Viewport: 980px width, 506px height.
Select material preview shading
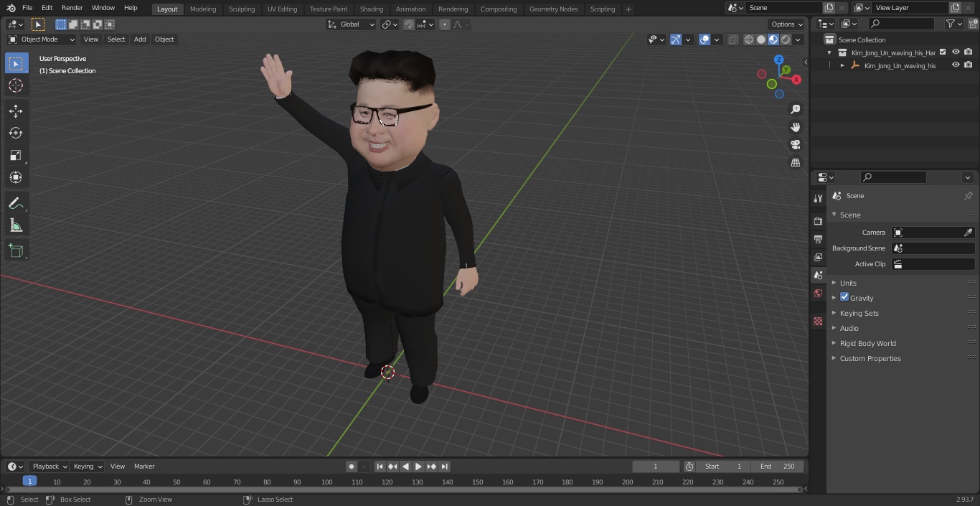coord(773,39)
